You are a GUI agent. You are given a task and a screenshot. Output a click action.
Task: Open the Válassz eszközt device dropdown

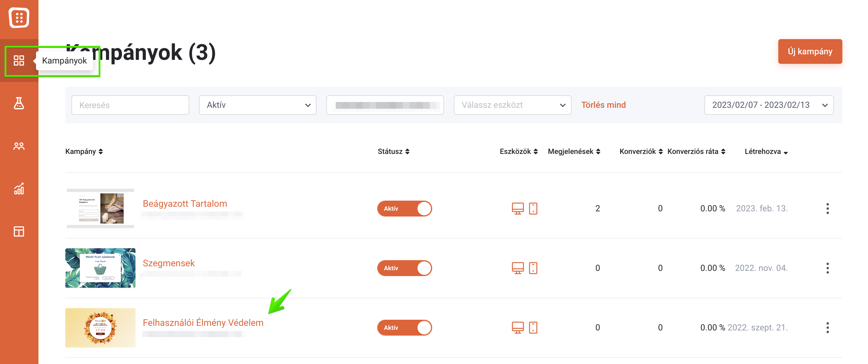point(512,105)
